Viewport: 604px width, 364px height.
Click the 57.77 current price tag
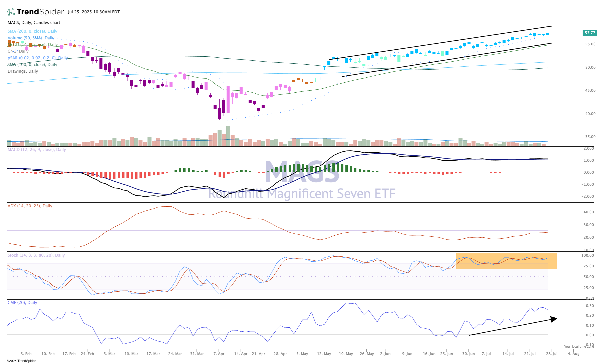tap(590, 33)
